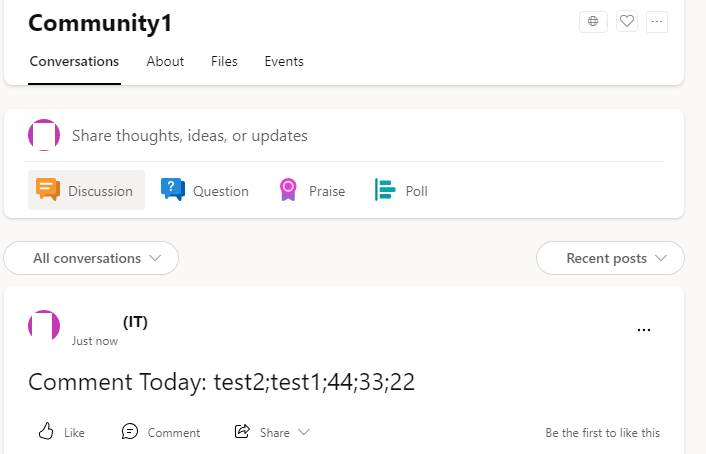Image resolution: width=706 pixels, height=454 pixels.
Task: Pick the Praise ribbon icon
Action: coord(288,190)
